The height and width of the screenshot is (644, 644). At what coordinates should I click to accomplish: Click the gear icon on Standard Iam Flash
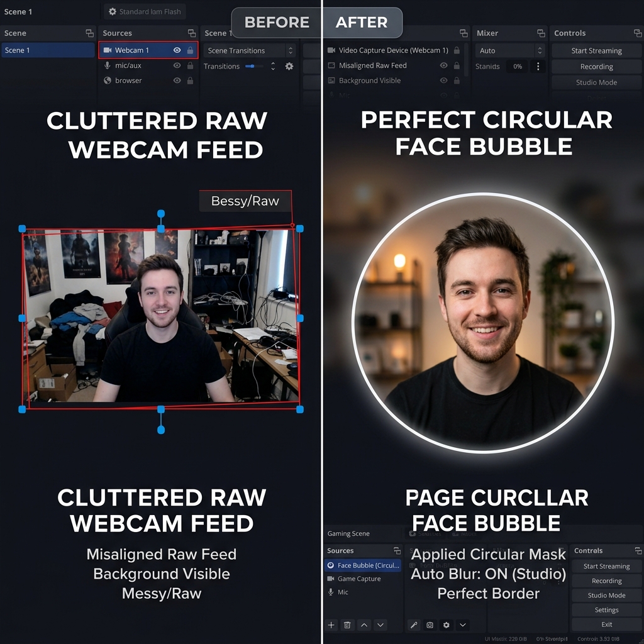click(112, 11)
